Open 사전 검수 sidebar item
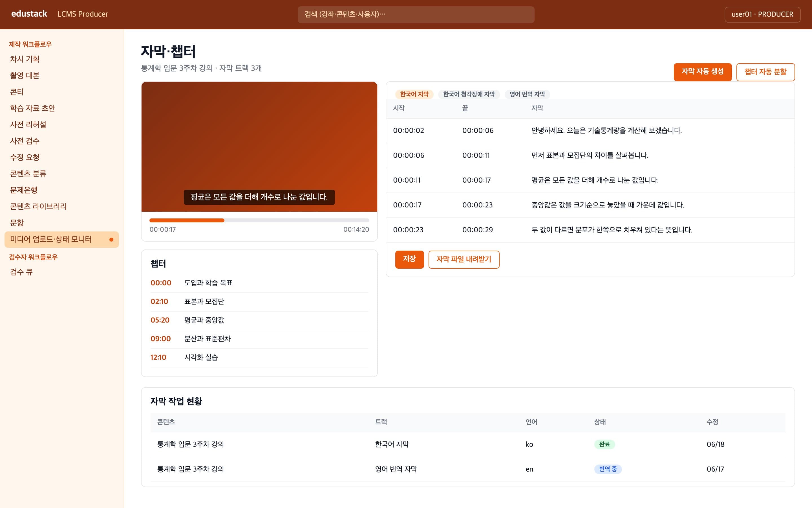The width and height of the screenshot is (812, 508). pyautogui.click(x=62, y=141)
